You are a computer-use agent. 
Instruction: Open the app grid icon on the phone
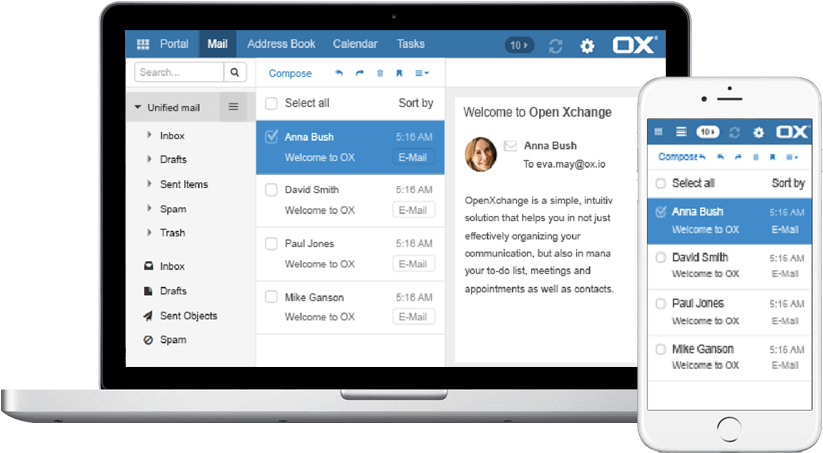click(658, 132)
